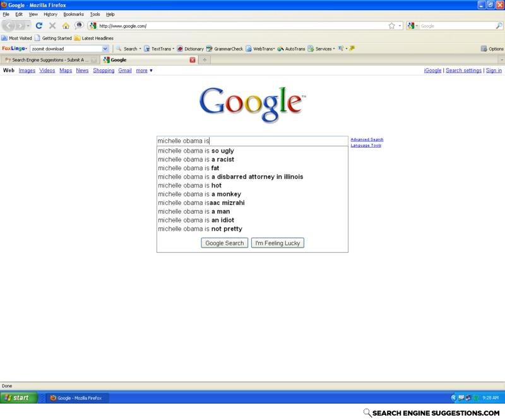Open the Bookmarks menu
Screen dimensions: 505x420
click(x=73, y=14)
